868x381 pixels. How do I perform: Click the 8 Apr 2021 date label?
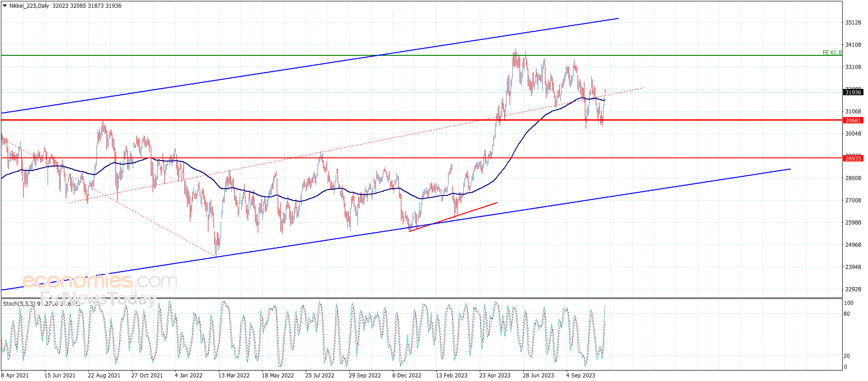coord(15,376)
